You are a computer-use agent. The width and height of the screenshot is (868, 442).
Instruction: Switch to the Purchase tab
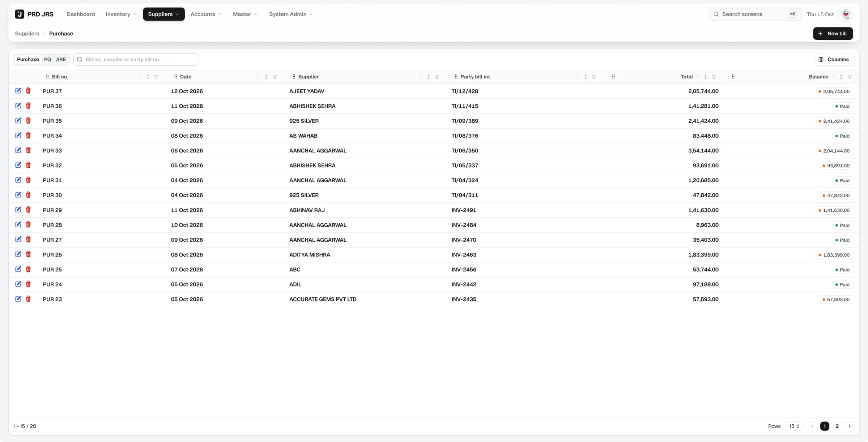28,59
